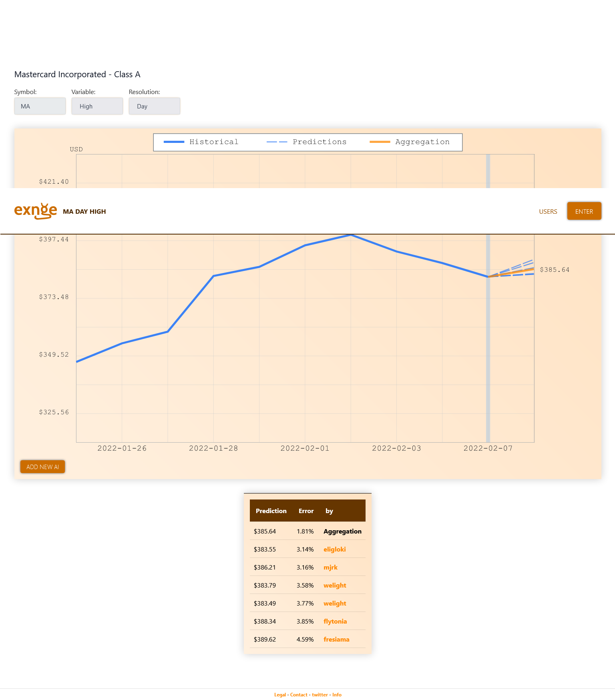
Task: Click the Prediction column header
Action: 271,511
